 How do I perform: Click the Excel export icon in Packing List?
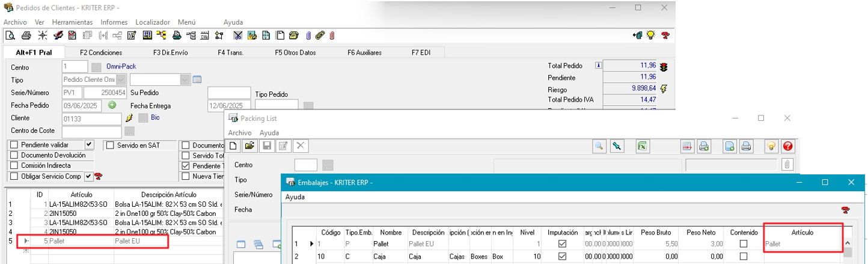click(x=642, y=146)
